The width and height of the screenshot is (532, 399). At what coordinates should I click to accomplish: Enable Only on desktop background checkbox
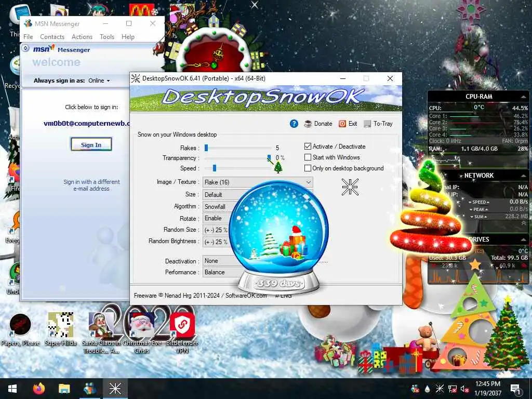click(308, 168)
